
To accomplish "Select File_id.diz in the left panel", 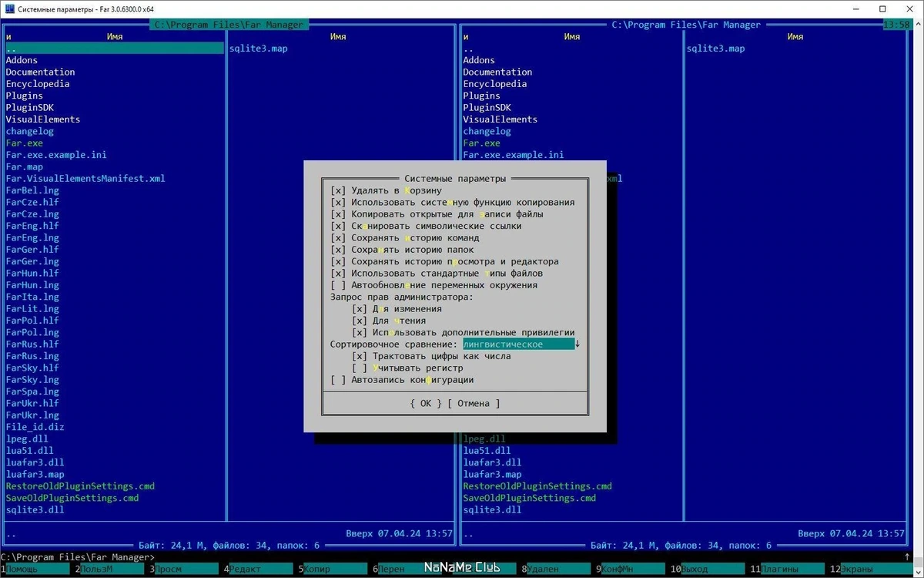I will (x=35, y=427).
